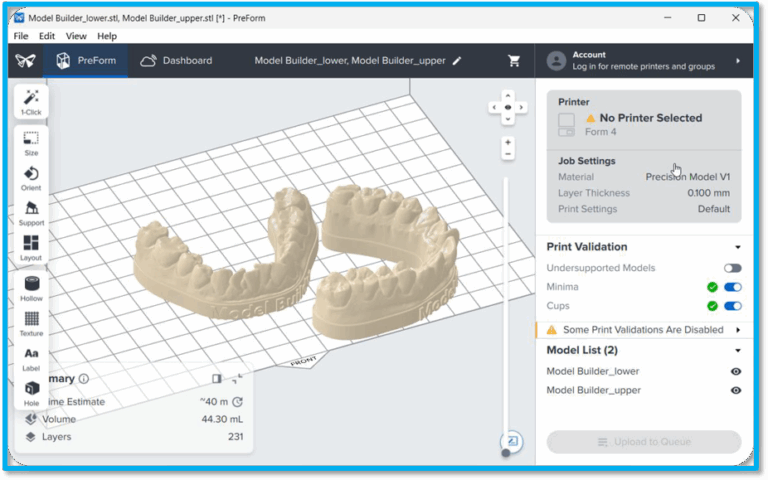The image size is (768, 480).
Task: Open the Label tool
Action: pos(31,359)
